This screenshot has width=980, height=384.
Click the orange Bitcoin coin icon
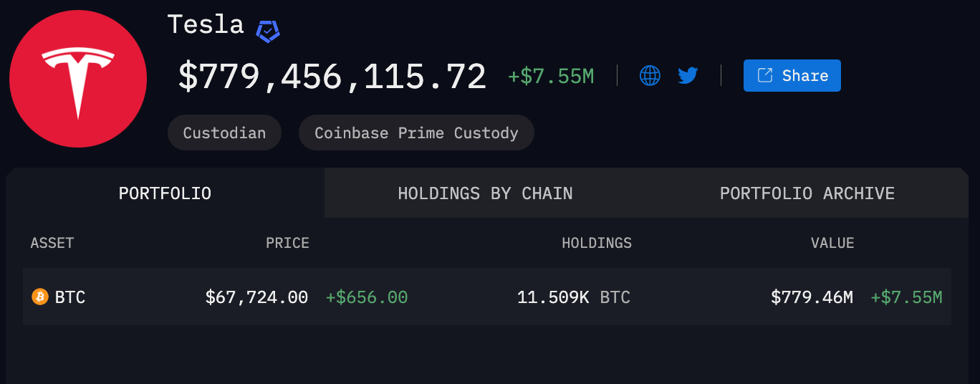pyautogui.click(x=40, y=297)
